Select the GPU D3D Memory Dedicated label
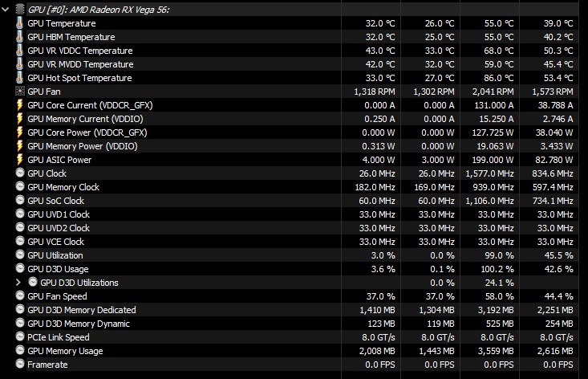Screen dimensions: 588x379 coord(81,310)
